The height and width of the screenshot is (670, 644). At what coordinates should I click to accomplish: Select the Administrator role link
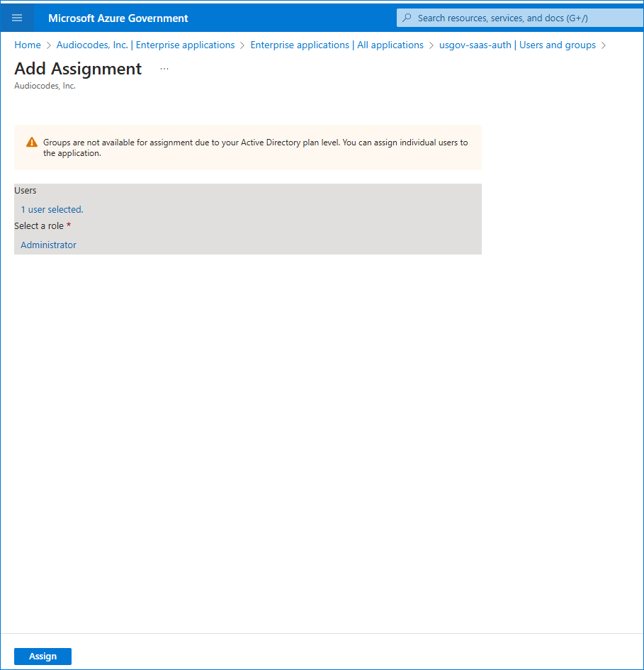pyautogui.click(x=49, y=245)
